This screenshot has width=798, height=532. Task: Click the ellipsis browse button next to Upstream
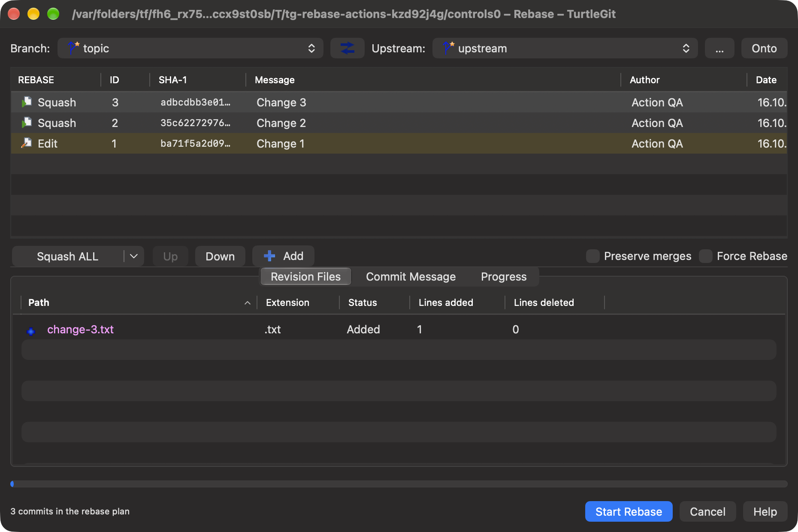pyautogui.click(x=720, y=48)
